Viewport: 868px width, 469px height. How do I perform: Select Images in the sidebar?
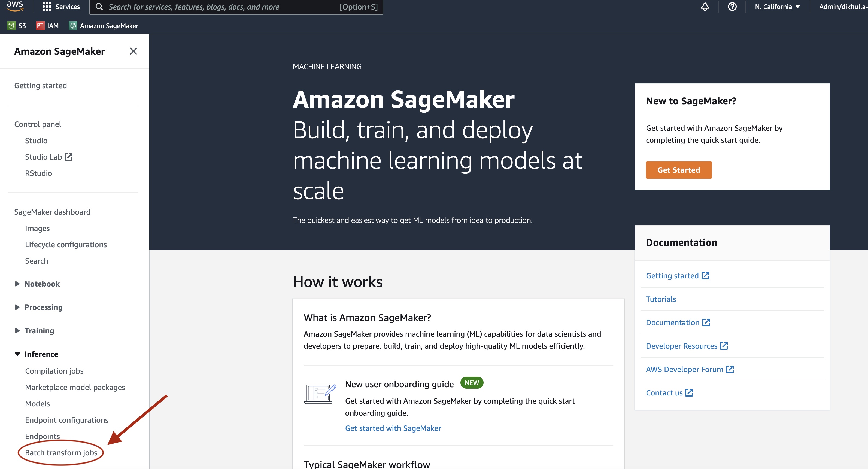point(37,228)
